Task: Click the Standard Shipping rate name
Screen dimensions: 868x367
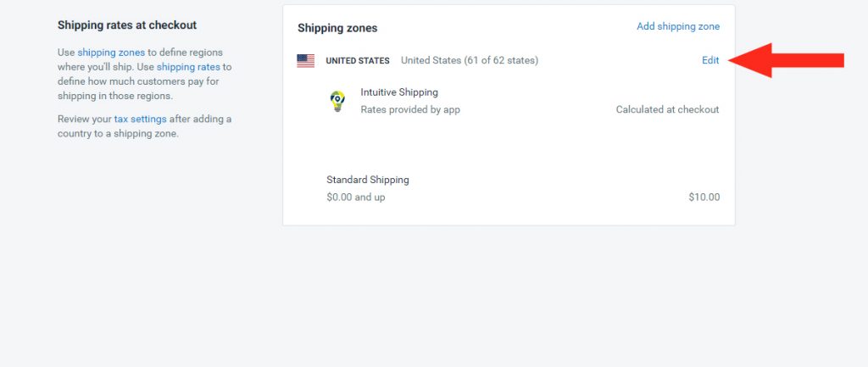Action: coord(368,180)
